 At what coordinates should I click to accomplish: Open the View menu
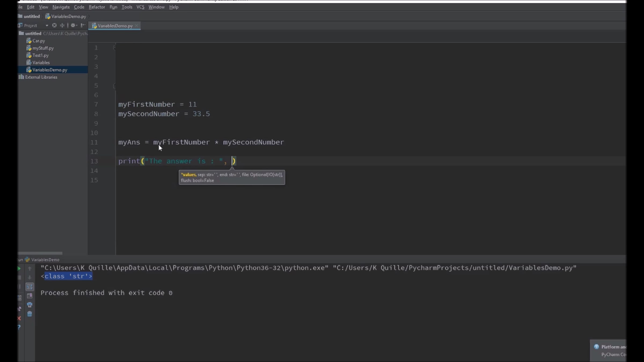[x=43, y=7]
